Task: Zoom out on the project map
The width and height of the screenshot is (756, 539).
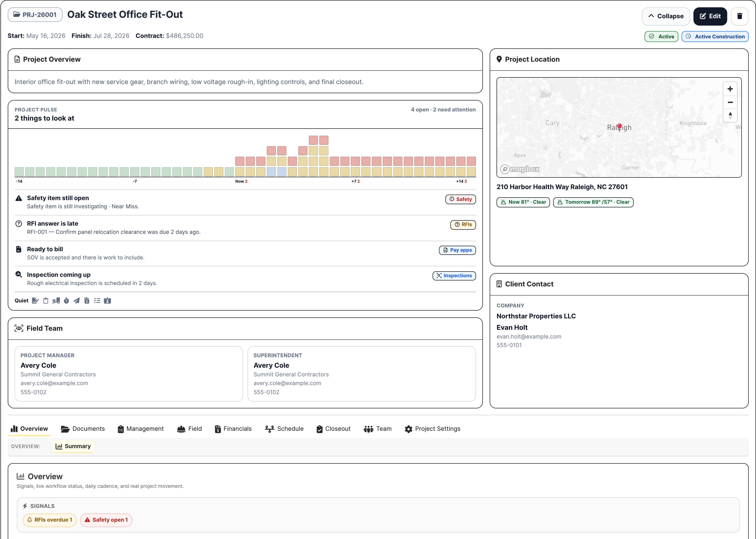Action: point(730,102)
